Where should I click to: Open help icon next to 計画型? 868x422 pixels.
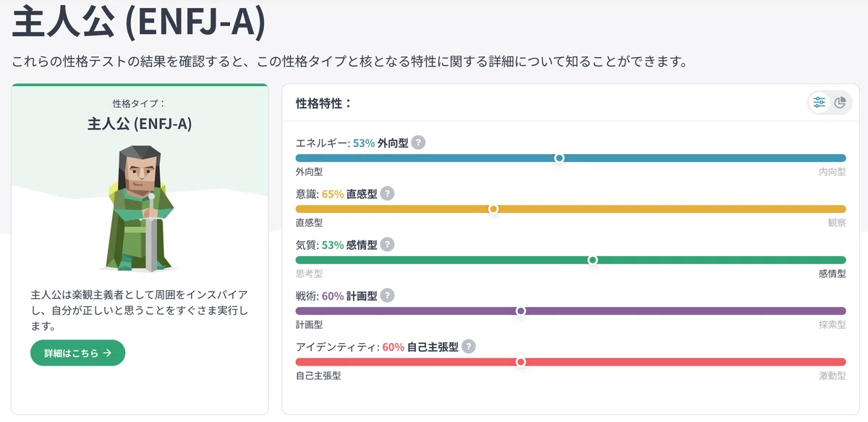click(x=388, y=295)
